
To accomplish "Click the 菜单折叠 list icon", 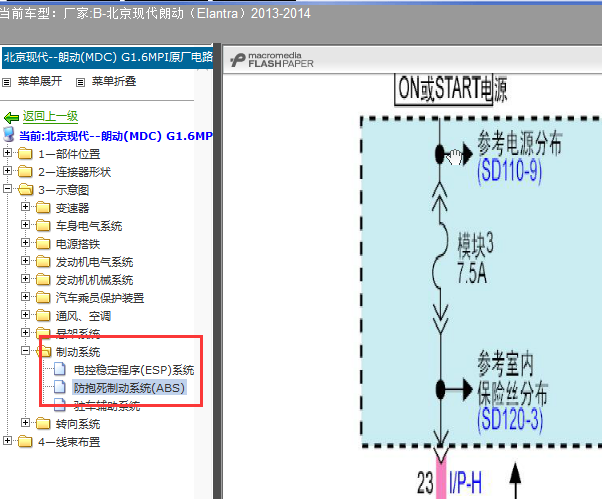I will pos(80,82).
